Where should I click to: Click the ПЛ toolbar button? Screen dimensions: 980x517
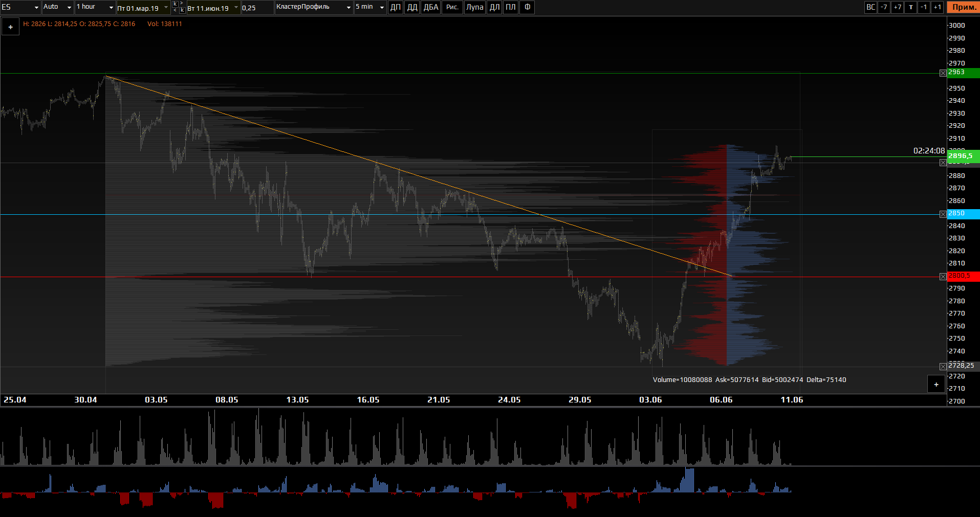pos(511,7)
